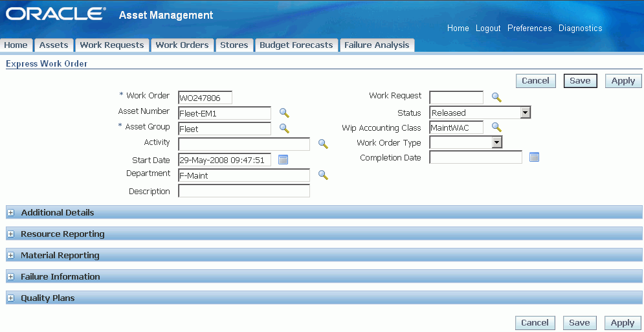
Task: Open Start Date calendar picker
Action: (283, 159)
